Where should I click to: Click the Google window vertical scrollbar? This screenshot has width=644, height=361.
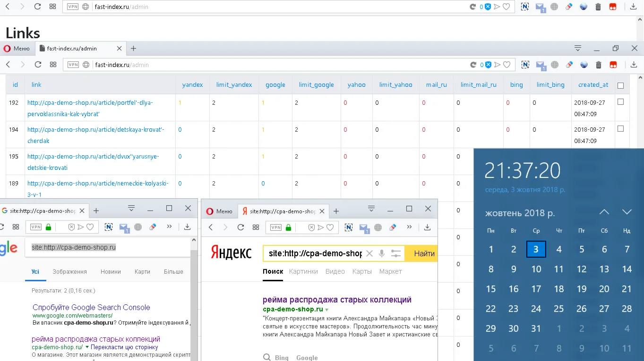click(x=194, y=302)
